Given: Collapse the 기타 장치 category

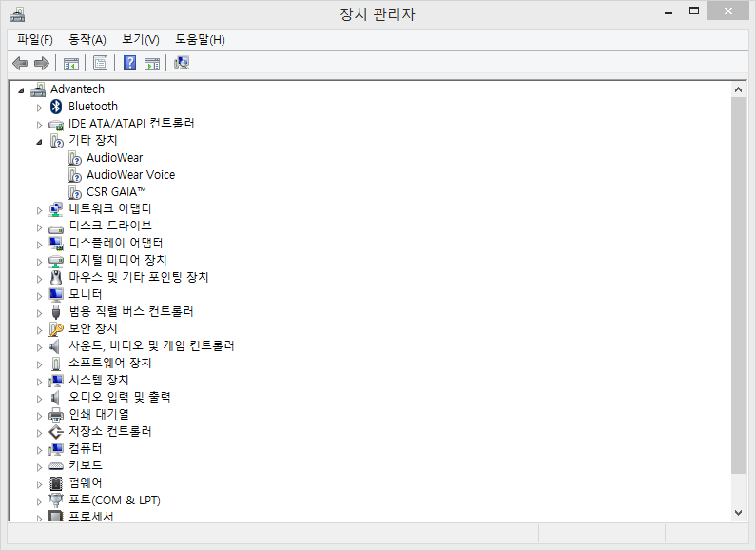Looking at the screenshot, I should tap(40, 143).
